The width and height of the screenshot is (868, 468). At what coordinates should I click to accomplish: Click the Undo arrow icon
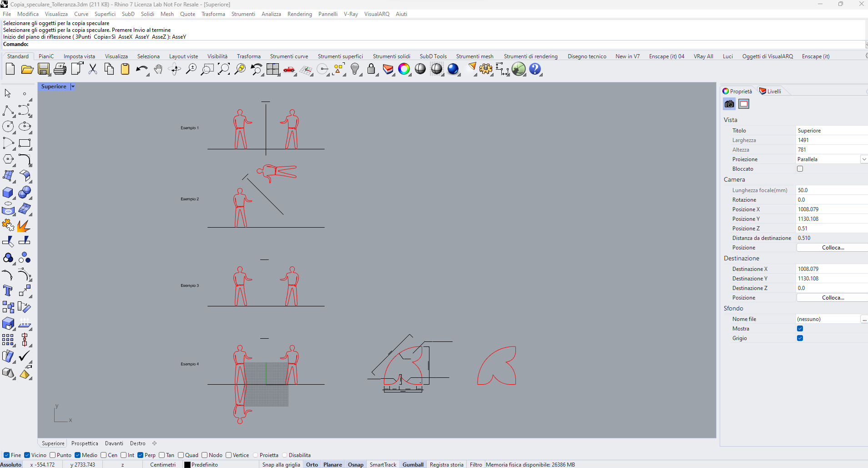coord(141,69)
